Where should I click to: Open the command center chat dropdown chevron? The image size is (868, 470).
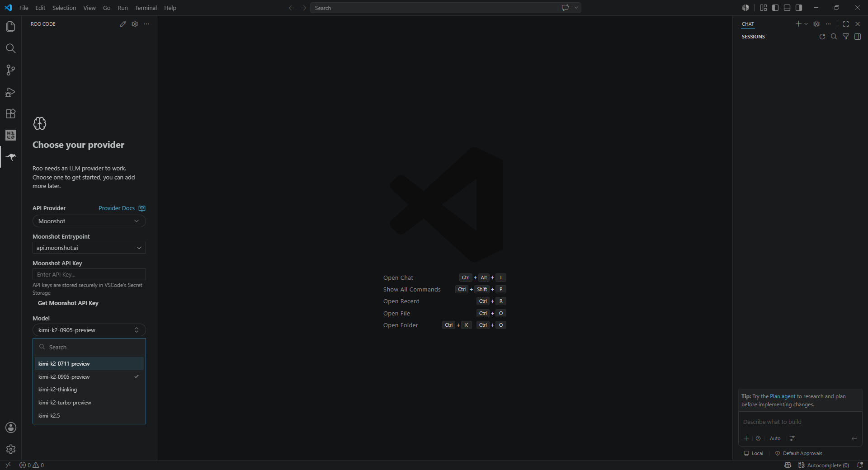pyautogui.click(x=576, y=8)
